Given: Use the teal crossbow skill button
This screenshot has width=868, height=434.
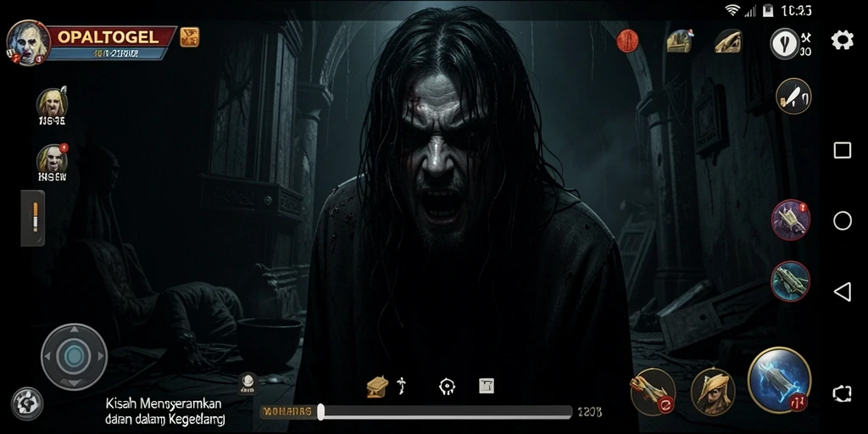Looking at the screenshot, I should pos(791,281).
